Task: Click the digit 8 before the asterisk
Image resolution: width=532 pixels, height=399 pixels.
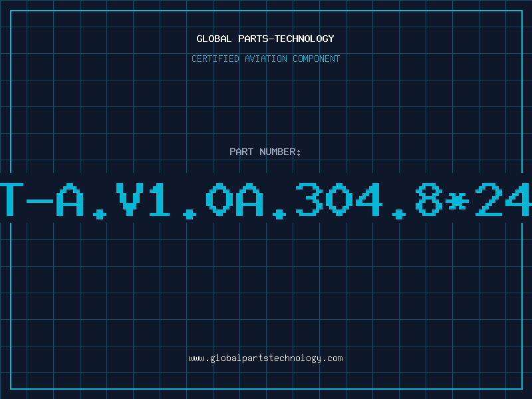Action: (x=429, y=199)
